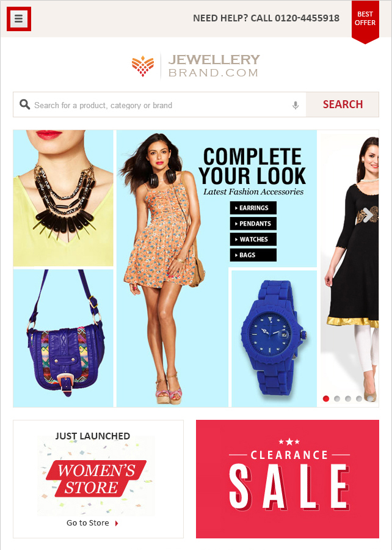Select the third carousel dot

click(348, 398)
